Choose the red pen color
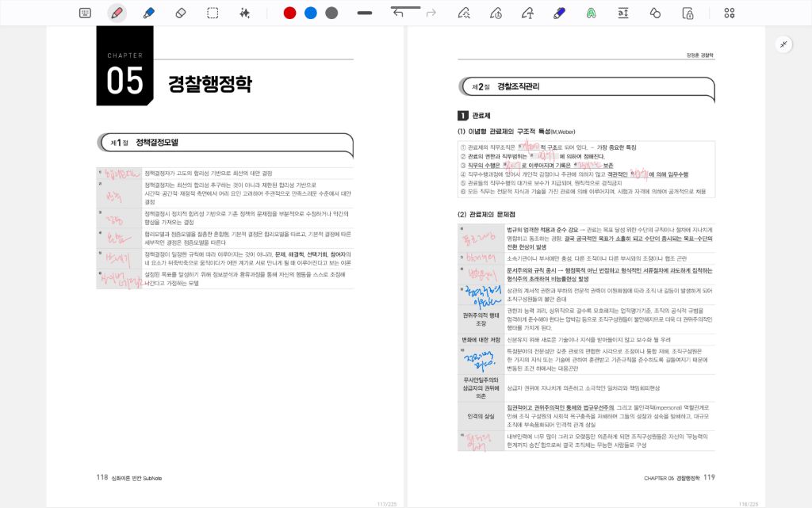This screenshot has width=812, height=508. click(290, 13)
